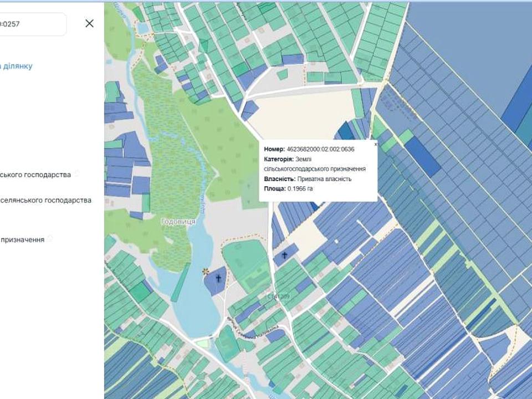
Task: Select the "призначення" sidebar entry
Action: (22, 239)
